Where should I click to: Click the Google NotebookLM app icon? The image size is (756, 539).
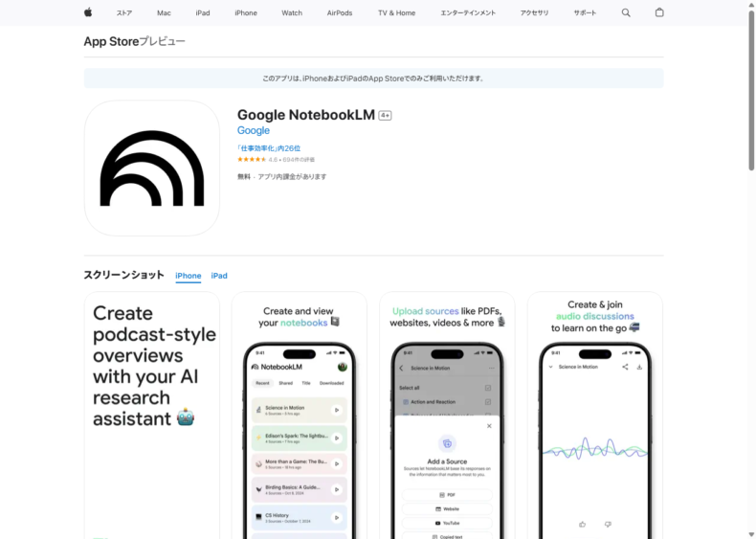click(152, 168)
